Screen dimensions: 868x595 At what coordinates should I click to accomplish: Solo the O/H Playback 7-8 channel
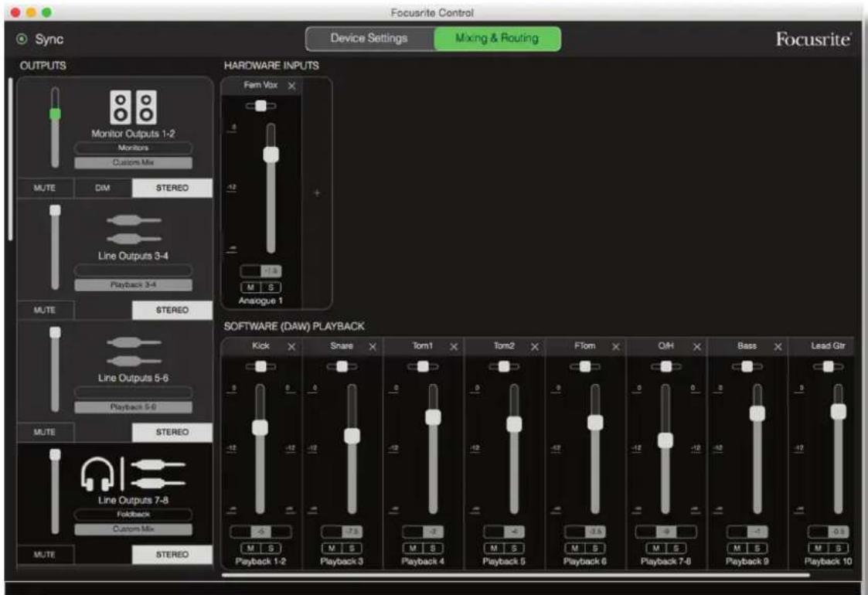tap(676, 548)
